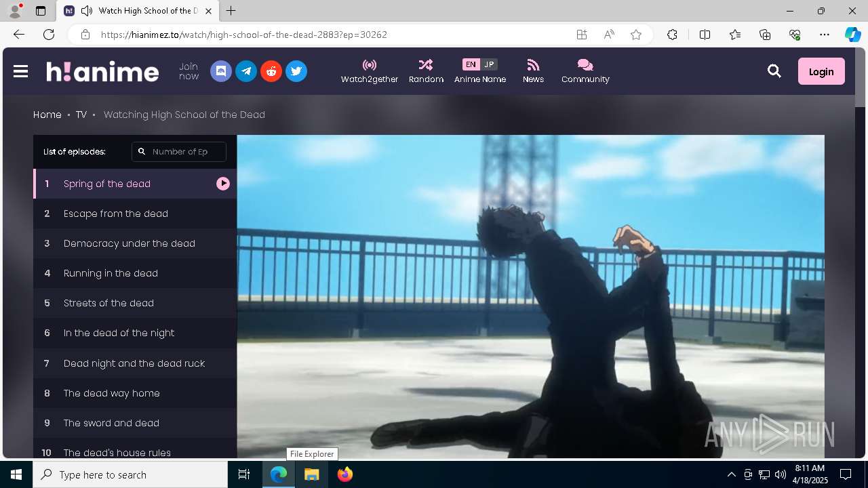Screen dimensions: 868x488
Task: Open the Community section
Action: tap(585, 71)
